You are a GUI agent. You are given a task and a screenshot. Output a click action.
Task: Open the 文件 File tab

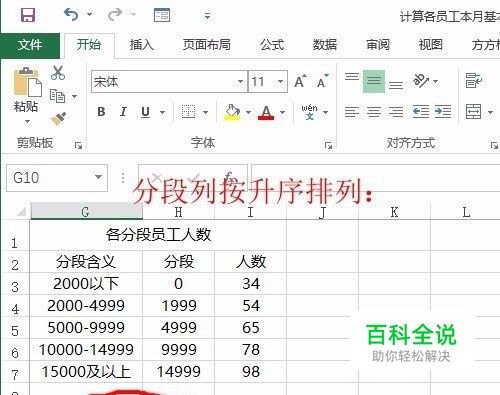coord(30,45)
